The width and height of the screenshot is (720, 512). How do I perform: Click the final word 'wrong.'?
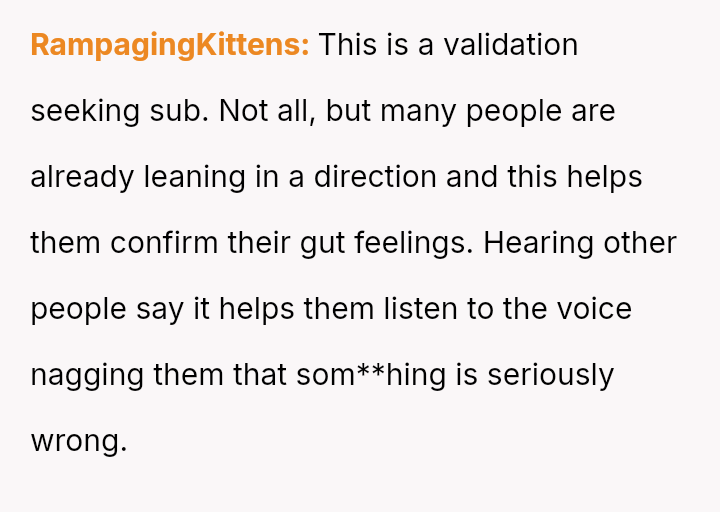[79, 442]
